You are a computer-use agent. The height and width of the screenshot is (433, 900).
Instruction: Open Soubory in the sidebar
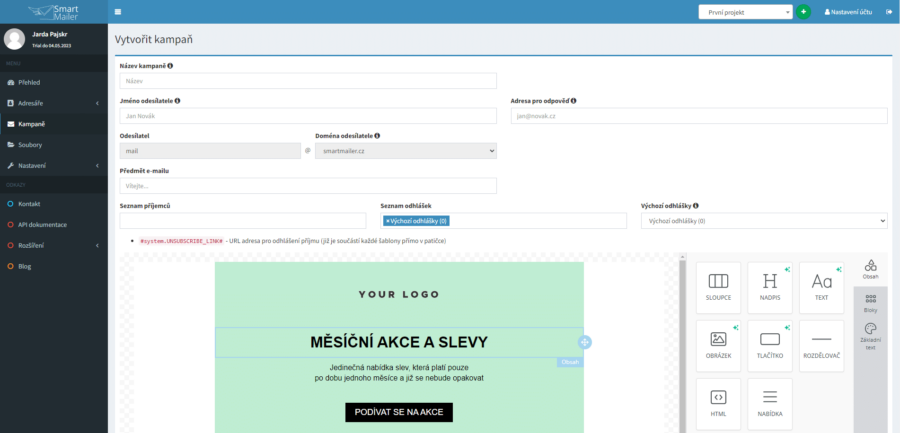54,145
